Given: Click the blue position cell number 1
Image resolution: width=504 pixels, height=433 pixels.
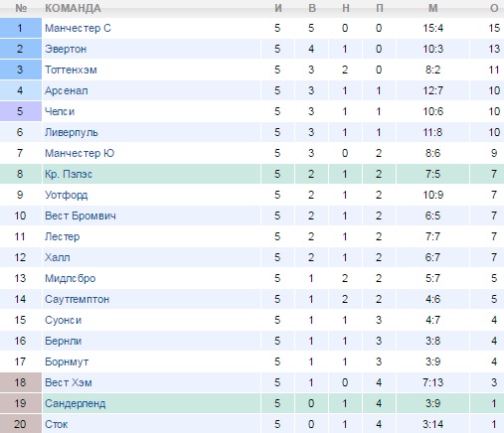Looking at the screenshot, I should click(21, 28).
